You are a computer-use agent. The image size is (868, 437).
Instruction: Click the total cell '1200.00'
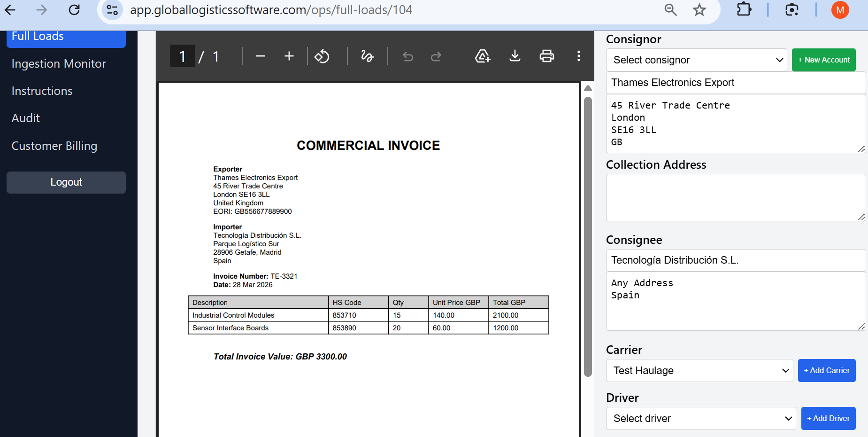[x=519, y=328]
